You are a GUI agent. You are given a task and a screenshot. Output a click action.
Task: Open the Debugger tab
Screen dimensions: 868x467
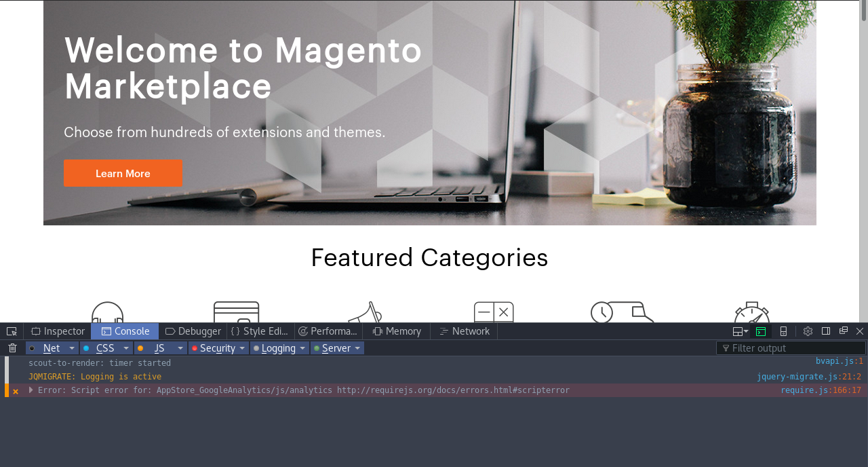pyautogui.click(x=193, y=331)
